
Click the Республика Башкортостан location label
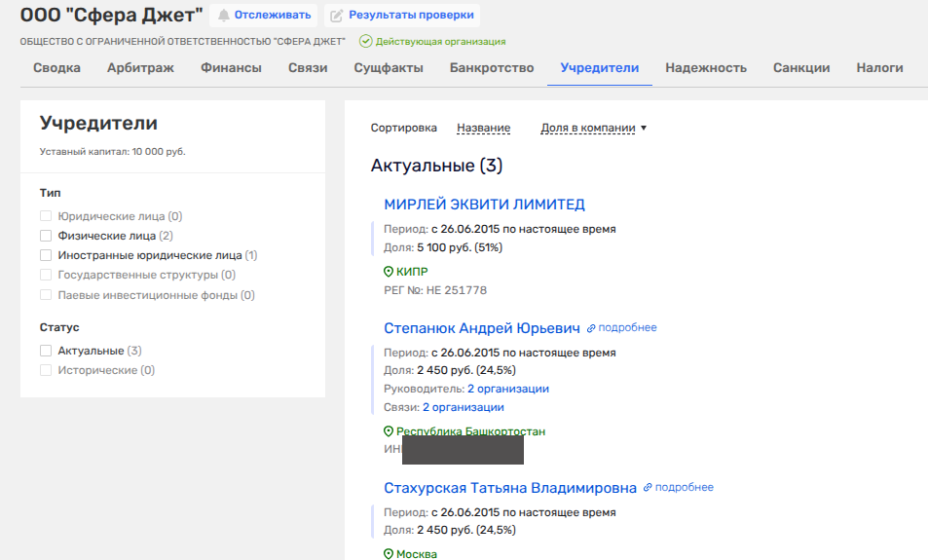pos(470,430)
